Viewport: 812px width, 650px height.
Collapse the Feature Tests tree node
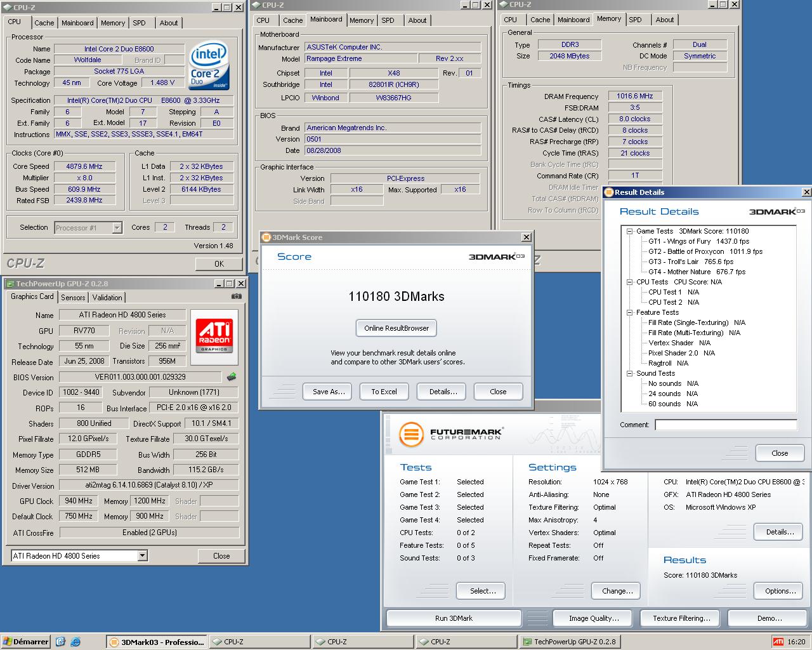click(x=629, y=312)
